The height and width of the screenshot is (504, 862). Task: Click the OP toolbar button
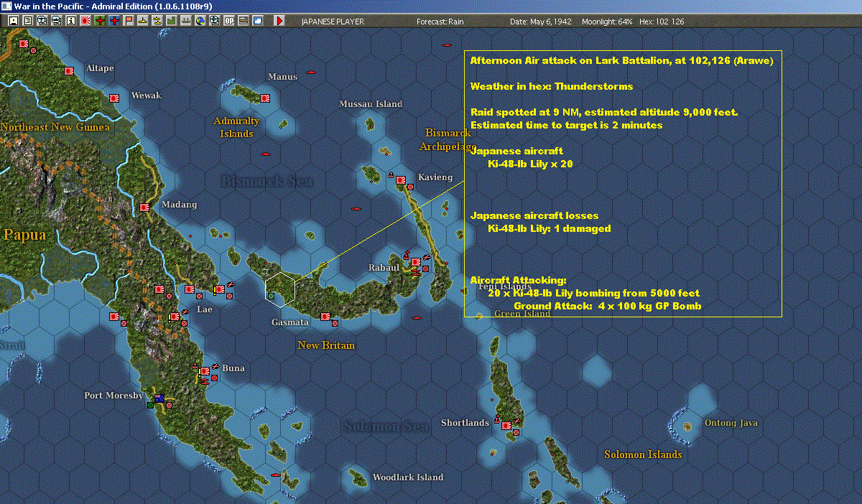(229, 22)
